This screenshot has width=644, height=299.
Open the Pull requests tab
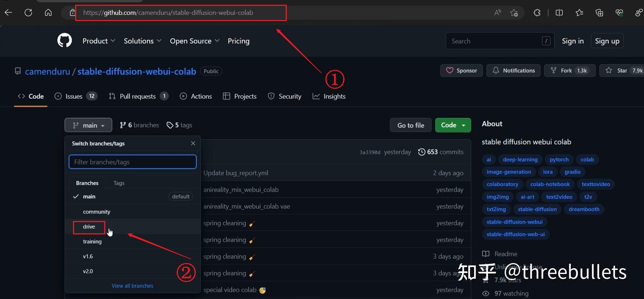(138, 96)
